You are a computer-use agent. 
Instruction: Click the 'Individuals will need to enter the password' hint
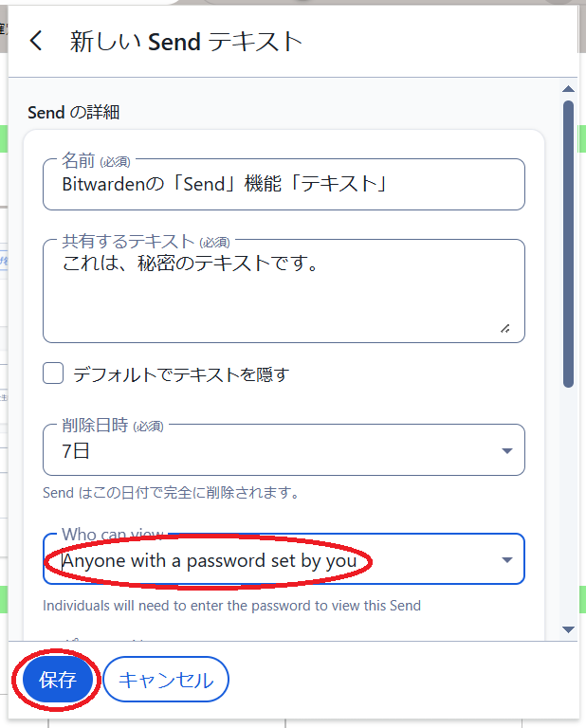231,605
